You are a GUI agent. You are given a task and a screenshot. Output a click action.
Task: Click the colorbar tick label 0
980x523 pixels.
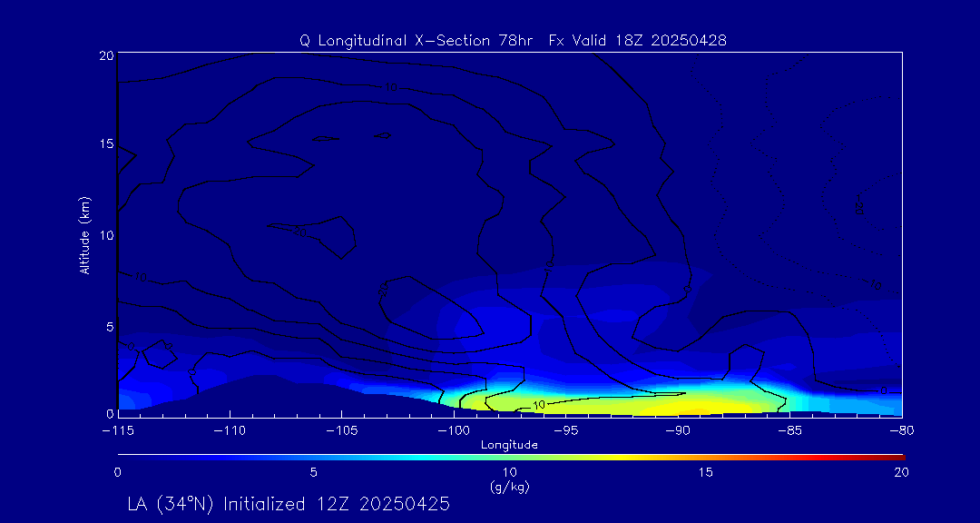(117, 473)
